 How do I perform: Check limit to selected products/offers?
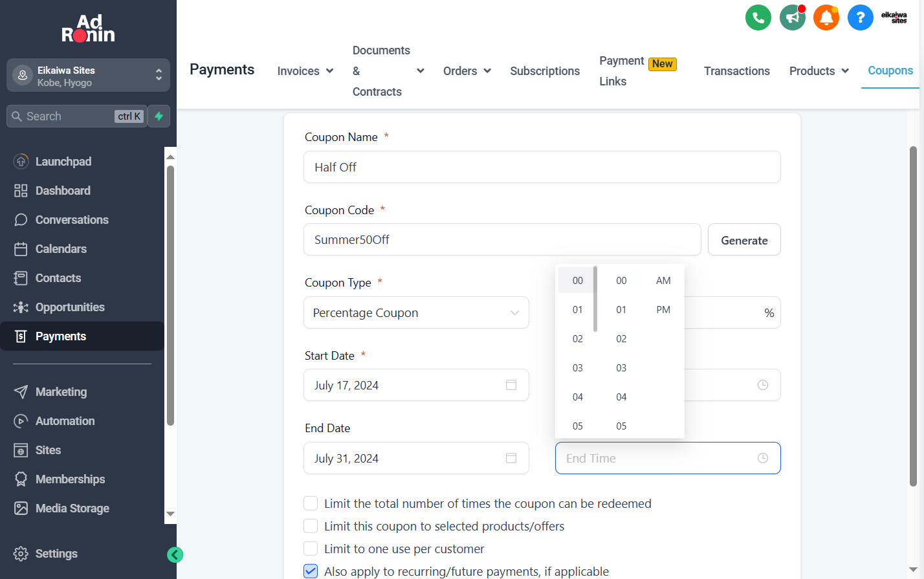coord(311,526)
